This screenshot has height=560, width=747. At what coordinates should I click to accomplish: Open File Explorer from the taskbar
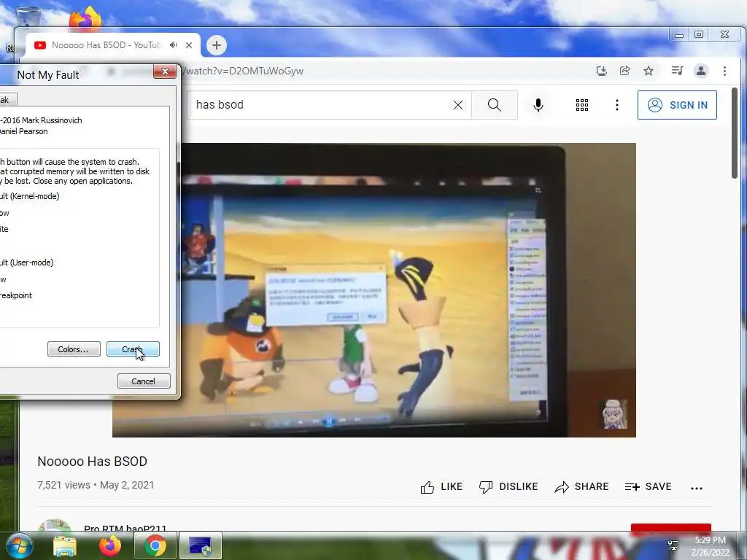coord(65,545)
